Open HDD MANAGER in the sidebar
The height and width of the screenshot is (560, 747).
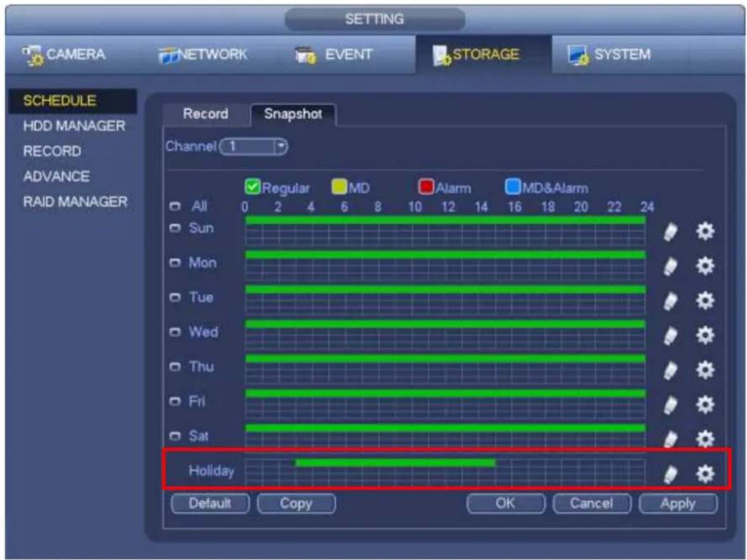[74, 126]
